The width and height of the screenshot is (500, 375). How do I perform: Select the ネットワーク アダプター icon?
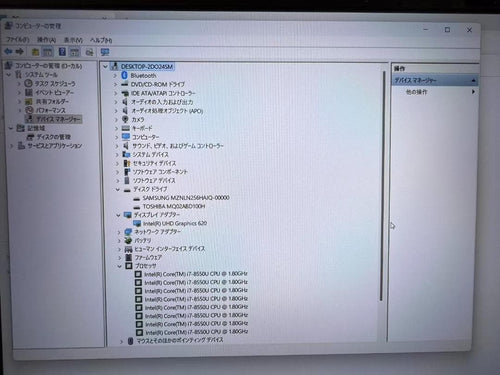tap(128, 232)
